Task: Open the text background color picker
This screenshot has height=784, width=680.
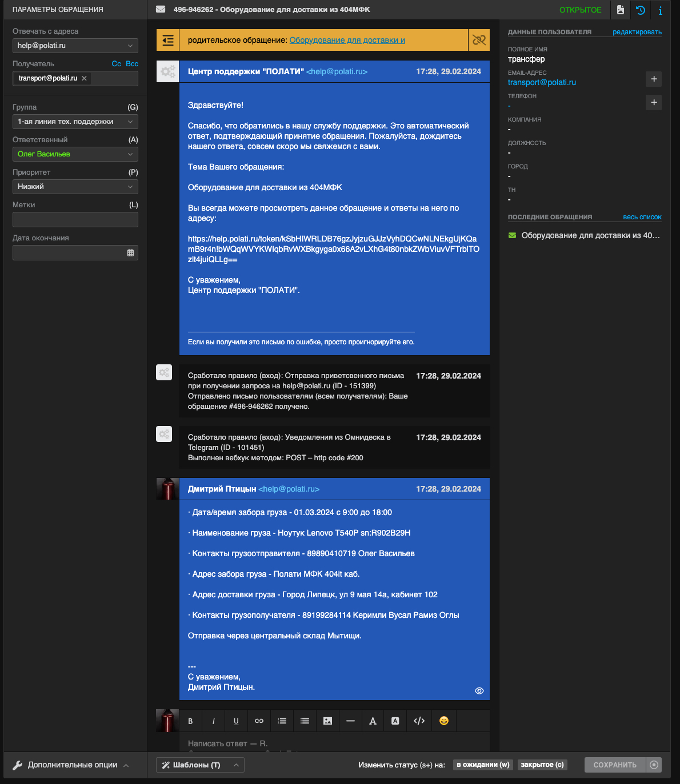Action: 395,721
